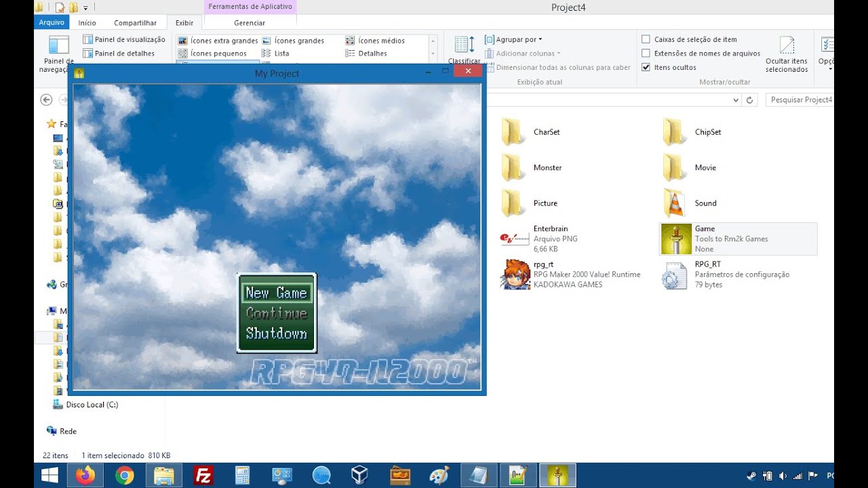Uncheck Itens ocultos checkbox

point(646,67)
